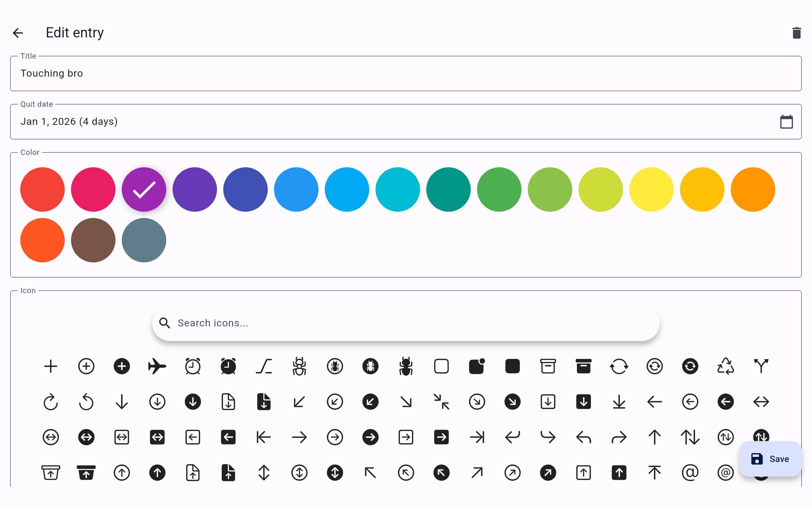812x507 pixels.
Task: Choose the teal color swatch
Action: tap(448, 189)
